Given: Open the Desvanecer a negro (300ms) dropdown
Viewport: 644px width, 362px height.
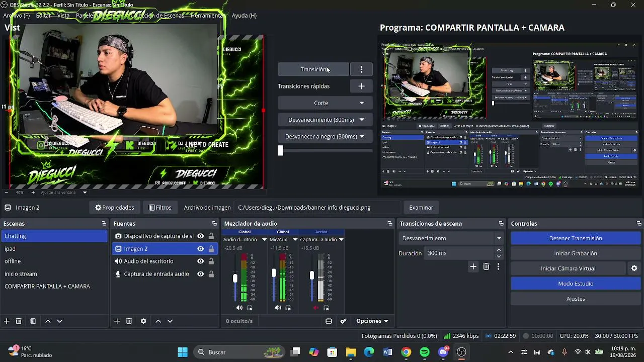Looking at the screenshot, I should point(325,137).
